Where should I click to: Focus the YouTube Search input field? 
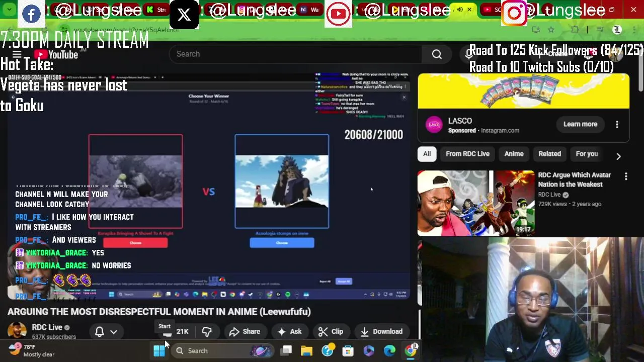[x=296, y=54]
